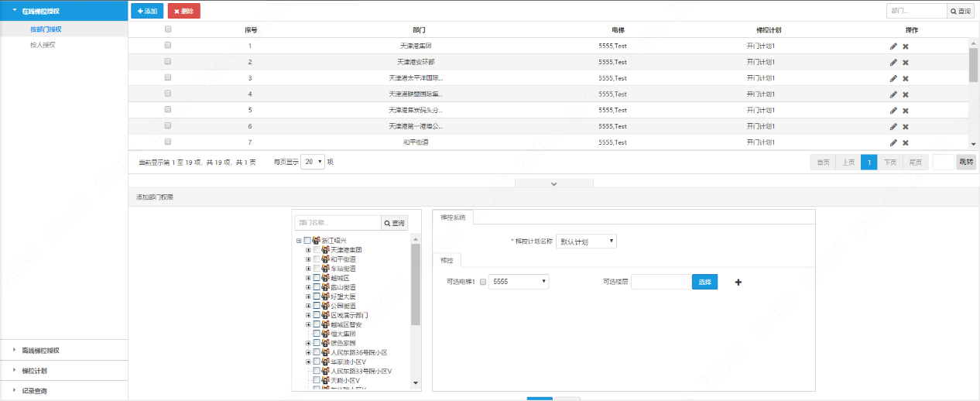Click the 跳转 page jump button
The width and height of the screenshot is (980, 401).
[x=965, y=162]
